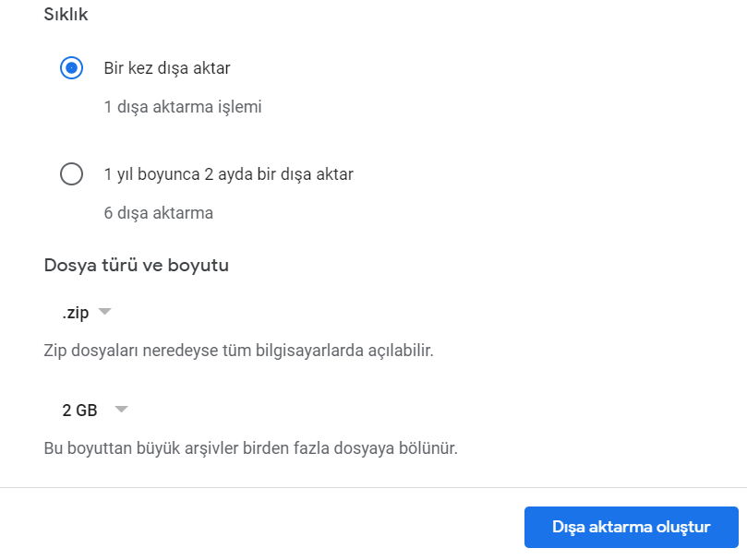
Task: Click the "Sıklık" section heading
Action: [66, 16]
